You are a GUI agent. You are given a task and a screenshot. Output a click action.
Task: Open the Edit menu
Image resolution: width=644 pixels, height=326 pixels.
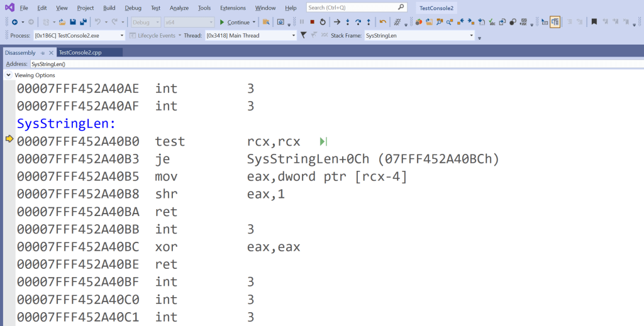click(42, 8)
